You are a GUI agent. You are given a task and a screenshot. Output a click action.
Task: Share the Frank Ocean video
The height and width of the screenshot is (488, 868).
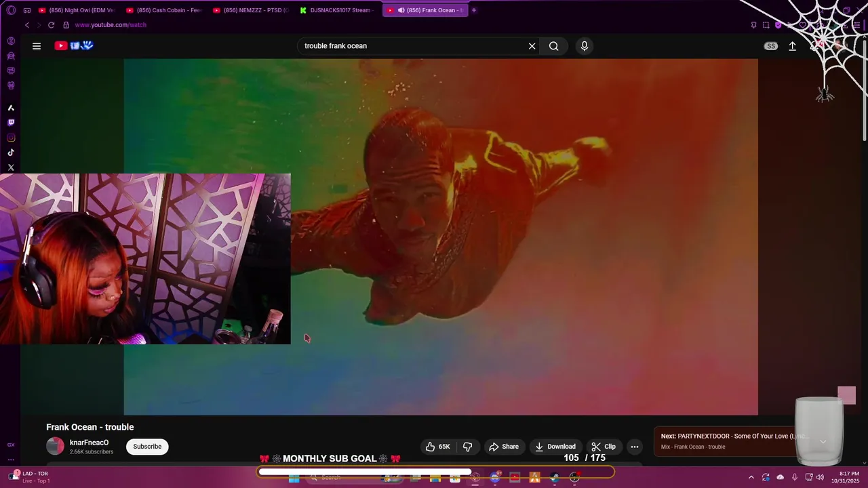(504, 447)
